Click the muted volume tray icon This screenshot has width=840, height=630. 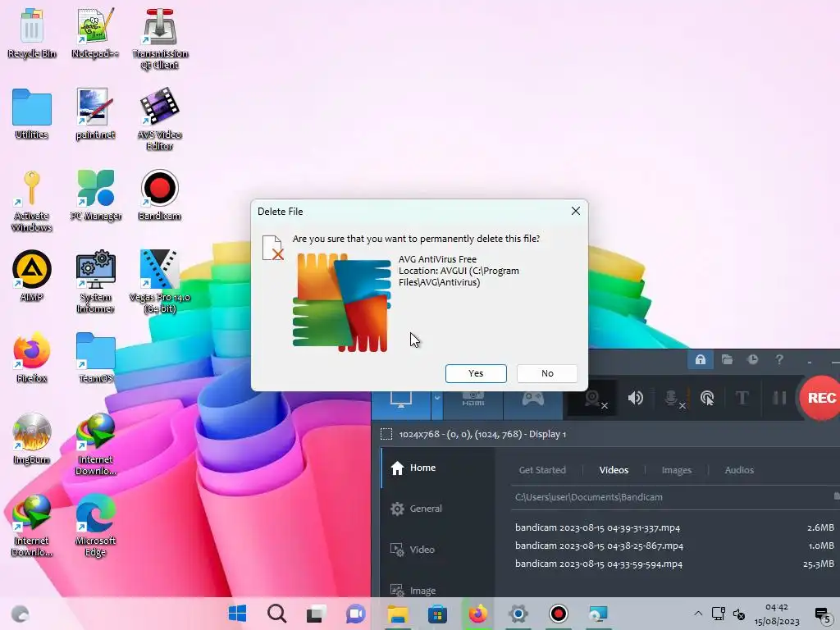coord(739,614)
